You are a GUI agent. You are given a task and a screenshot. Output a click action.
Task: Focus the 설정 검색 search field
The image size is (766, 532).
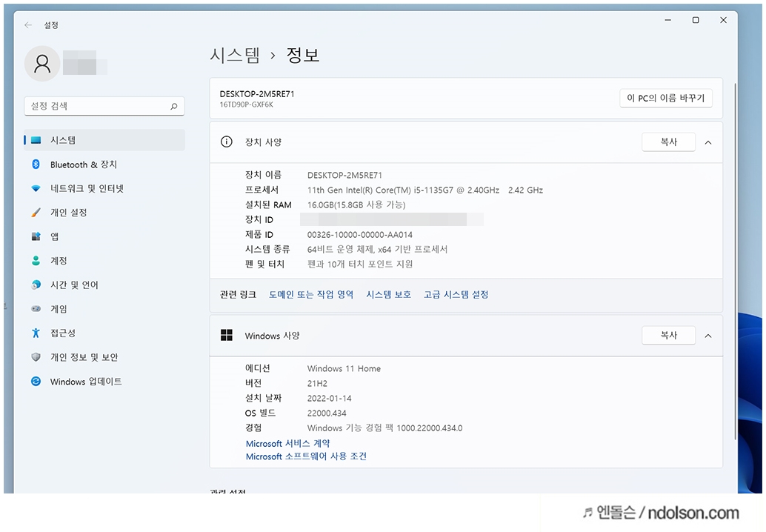click(x=104, y=106)
